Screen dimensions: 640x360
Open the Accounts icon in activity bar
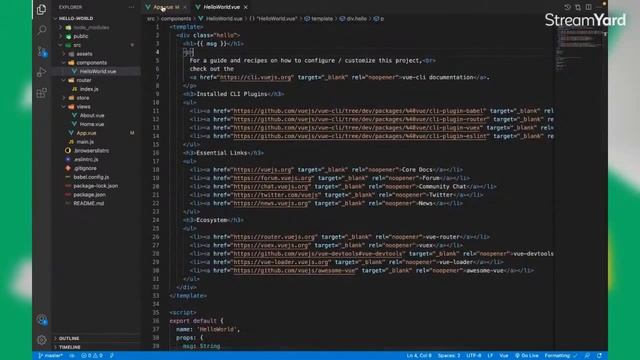[42, 320]
